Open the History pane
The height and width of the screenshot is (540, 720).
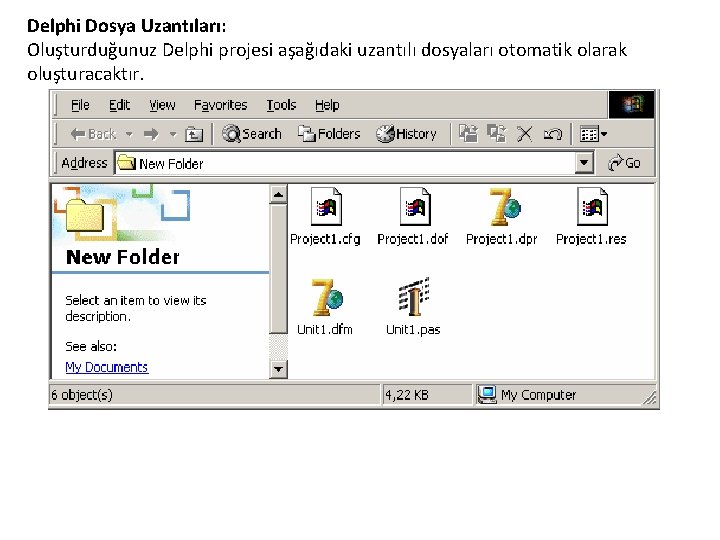[x=406, y=134]
